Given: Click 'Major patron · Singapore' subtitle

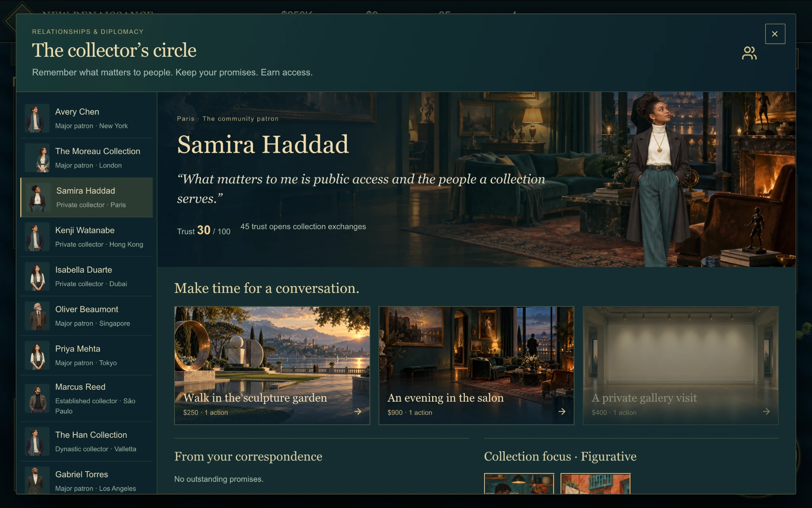Looking at the screenshot, I should pyautogui.click(x=92, y=323).
